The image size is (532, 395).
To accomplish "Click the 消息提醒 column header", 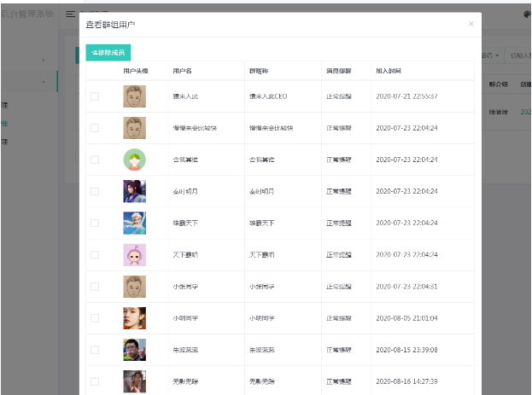I will [339, 71].
